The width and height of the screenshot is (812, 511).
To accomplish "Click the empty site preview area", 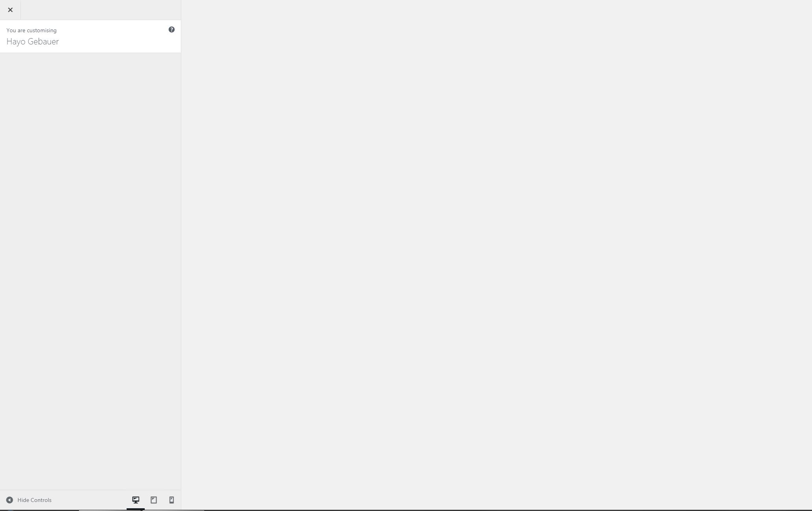I will pyautogui.click(x=497, y=255).
